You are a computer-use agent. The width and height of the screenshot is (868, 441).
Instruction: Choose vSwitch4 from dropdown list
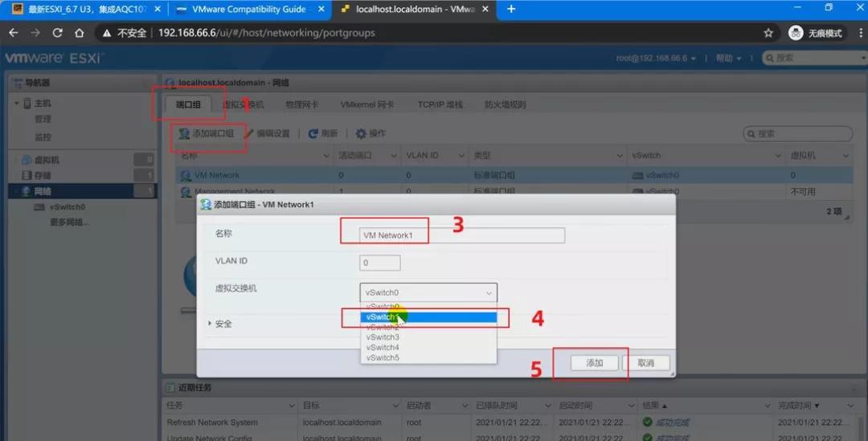[428, 348]
